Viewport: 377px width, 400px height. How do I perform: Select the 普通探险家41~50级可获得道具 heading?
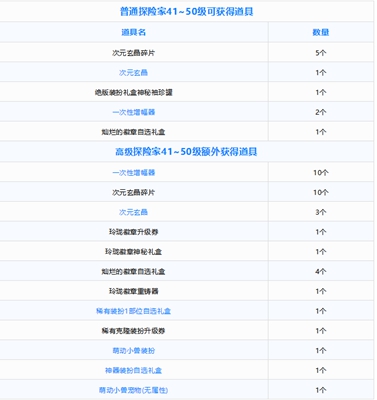coord(187,12)
